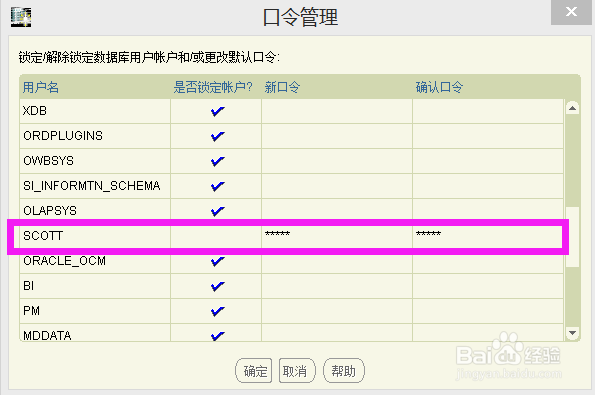The width and height of the screenshot is (595, 395).
Task: Click the 确定 button
Action: (254, 371)
